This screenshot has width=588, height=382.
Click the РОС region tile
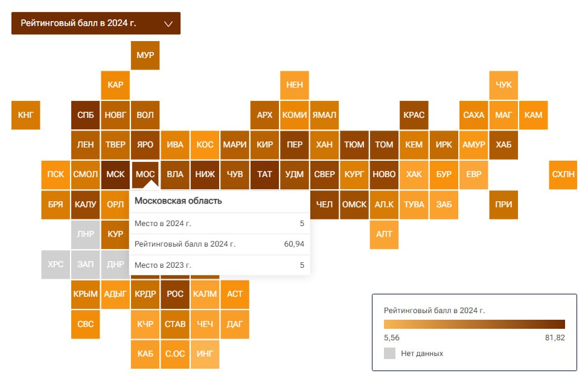[175, 294]
